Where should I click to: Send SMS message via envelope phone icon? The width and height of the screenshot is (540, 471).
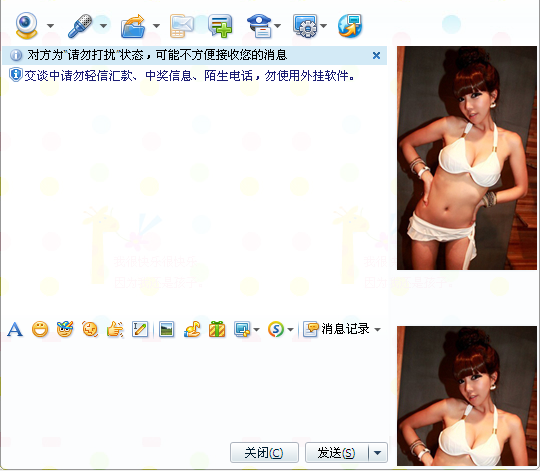click(x=181, y=26)
